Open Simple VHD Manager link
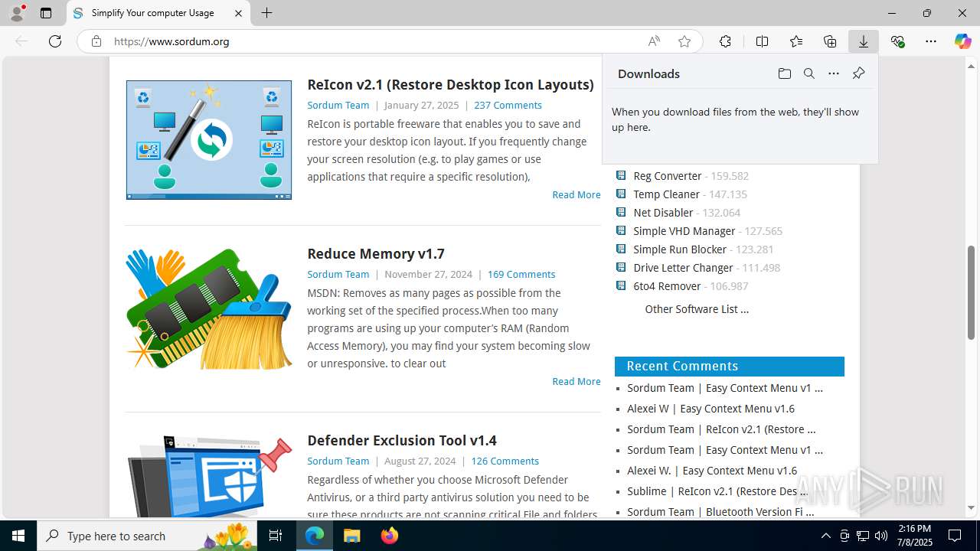 tap(684, 231)
